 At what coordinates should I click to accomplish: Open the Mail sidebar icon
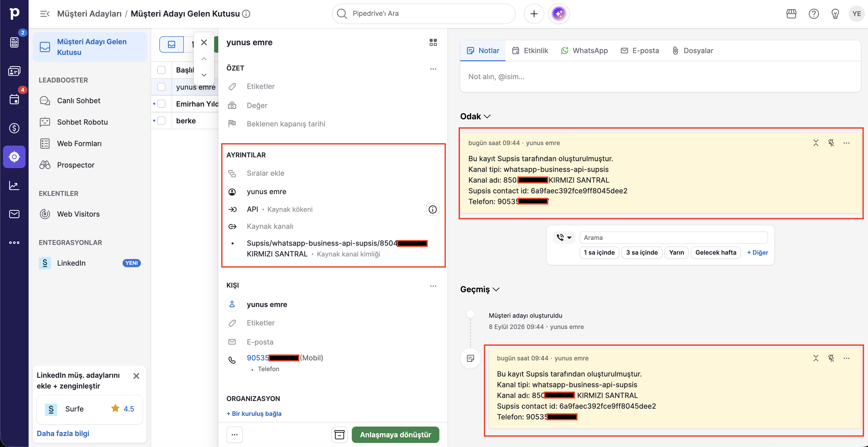point(14,214)
